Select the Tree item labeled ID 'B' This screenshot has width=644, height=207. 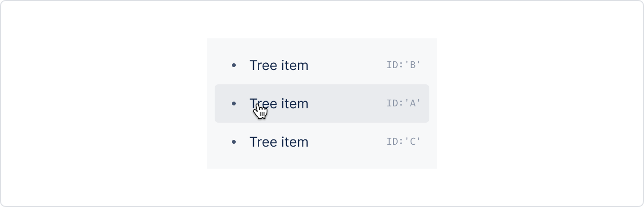[322, 65]
